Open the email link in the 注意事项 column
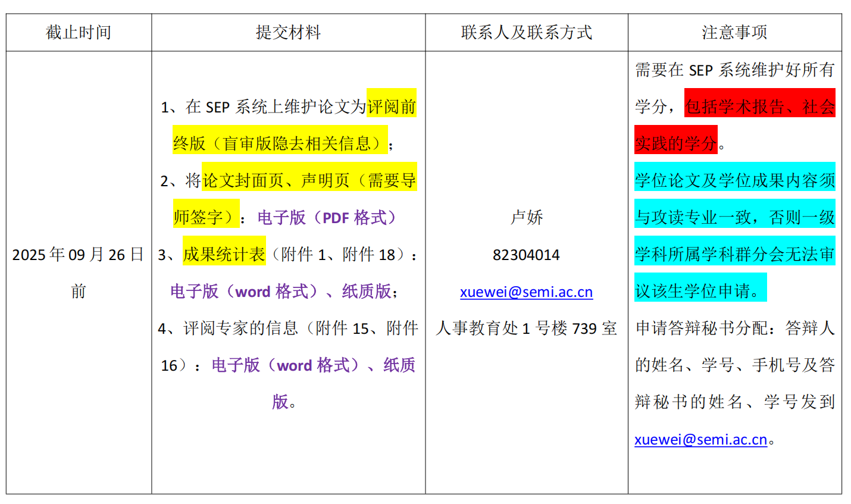This screenshot has height=504, width=851. tap(700, 440)
